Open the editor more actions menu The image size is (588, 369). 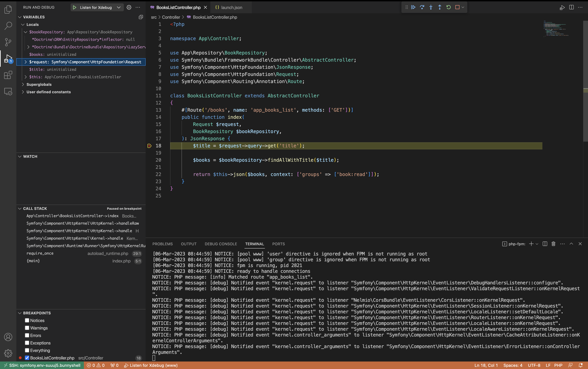pos(580,7)
